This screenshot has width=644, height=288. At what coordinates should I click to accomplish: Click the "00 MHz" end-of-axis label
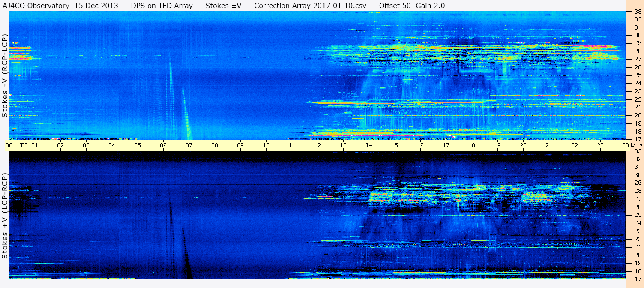pyautogui.click(x=632, y=145)
